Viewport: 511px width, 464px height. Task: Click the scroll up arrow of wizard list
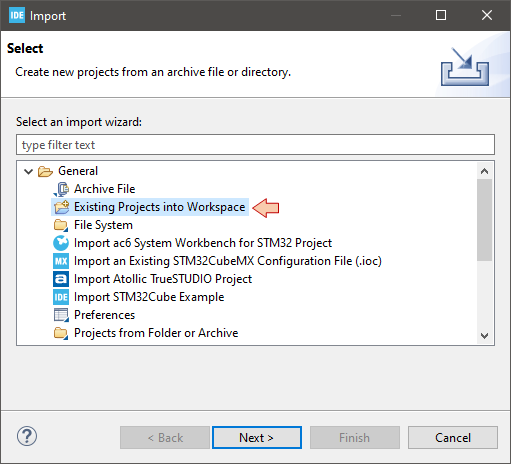point(484,171)
